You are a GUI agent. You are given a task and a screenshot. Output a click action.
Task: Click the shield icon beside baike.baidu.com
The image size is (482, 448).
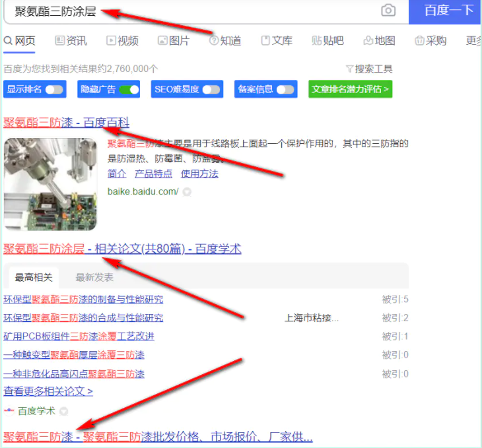(x=187, y=192)
